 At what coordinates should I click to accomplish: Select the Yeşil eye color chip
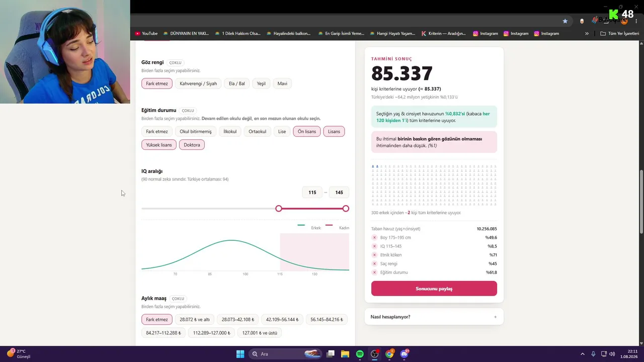[261, 83]
